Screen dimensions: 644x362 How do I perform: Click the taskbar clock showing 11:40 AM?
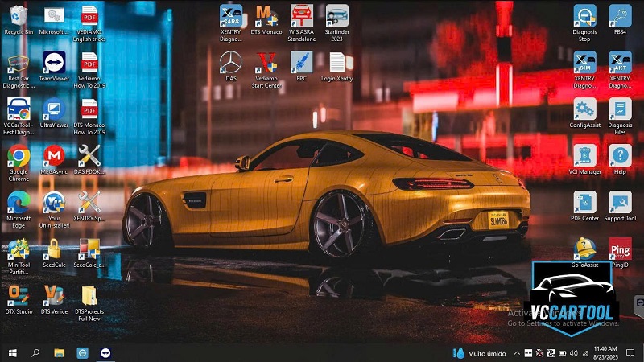click(x=605, y=352)
